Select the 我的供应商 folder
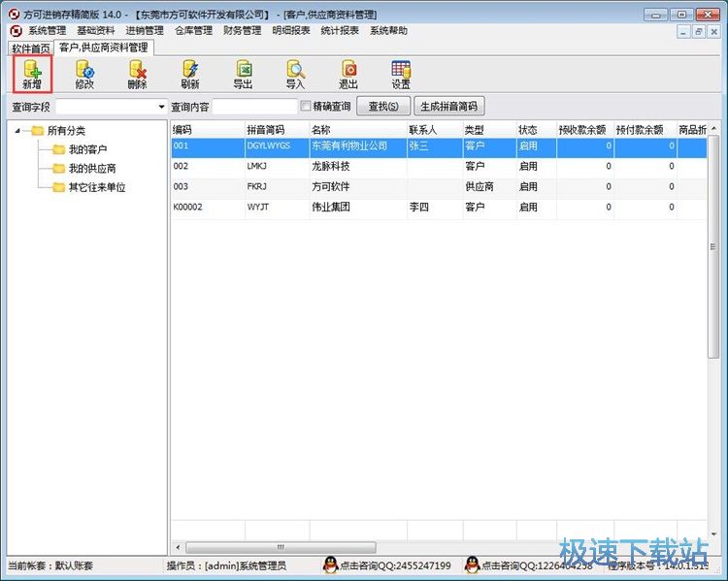The image size is (728, 581). tap(84, 169)
